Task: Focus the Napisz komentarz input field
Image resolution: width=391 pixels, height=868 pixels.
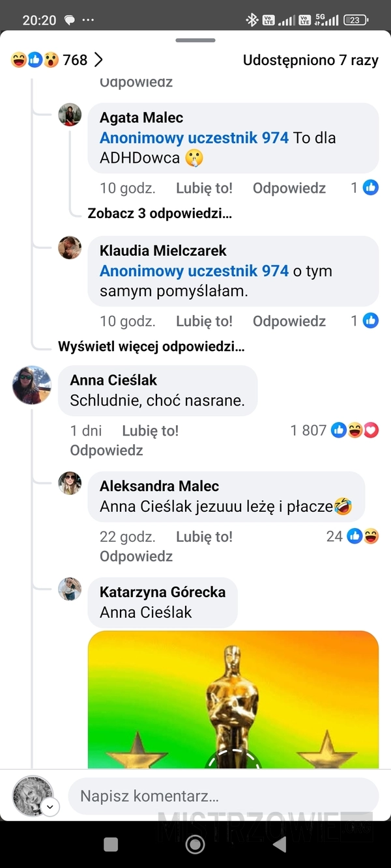Action: (x=223, y=796)
